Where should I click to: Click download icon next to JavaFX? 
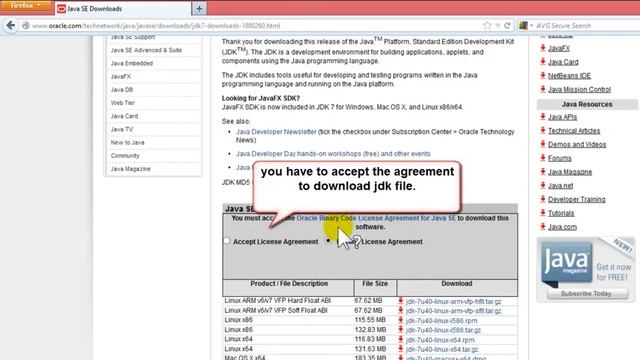click(x=543, y=48)
